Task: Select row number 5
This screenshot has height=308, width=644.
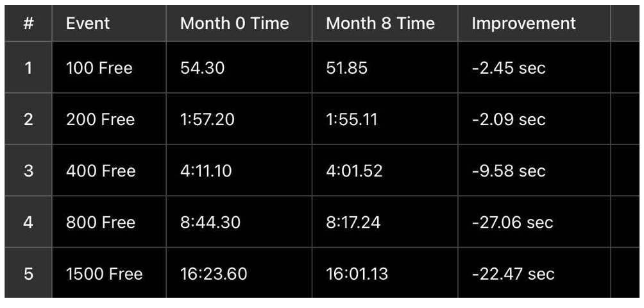Action: pyautogui.click(x=28, y=273)
